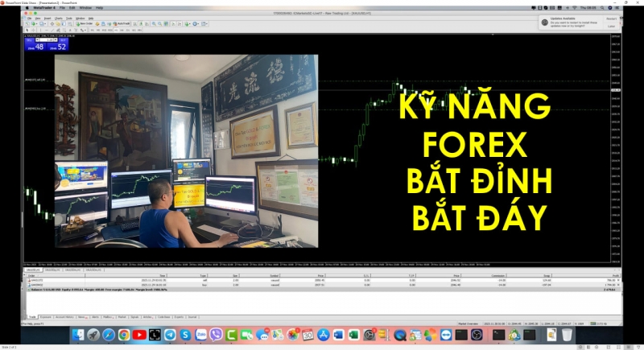Toggle chart auto scroll
Screen dimensions: 644x350
pyautogui.click(x=173, y=24)
